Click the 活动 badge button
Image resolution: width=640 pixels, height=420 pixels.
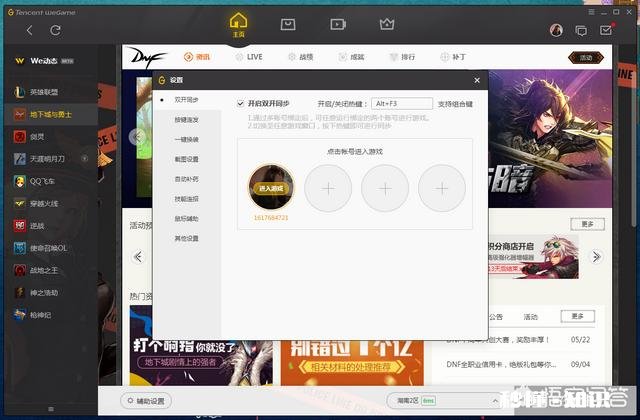[x=586, y=58]
